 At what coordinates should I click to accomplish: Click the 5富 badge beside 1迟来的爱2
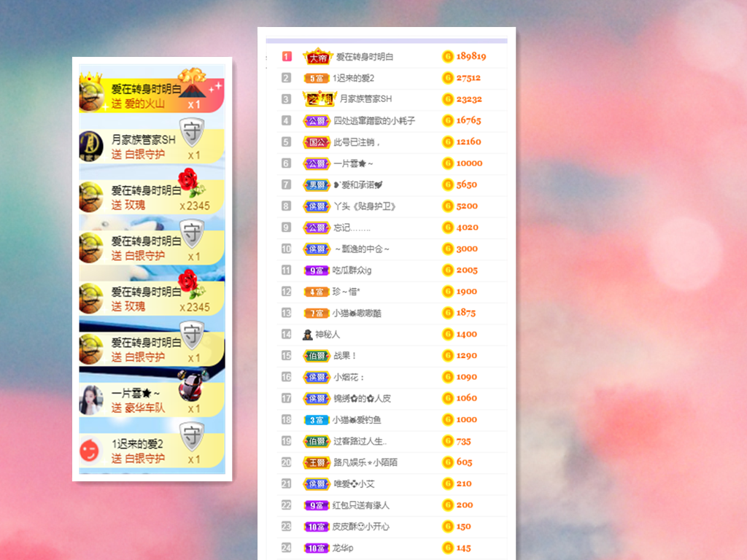317,78
